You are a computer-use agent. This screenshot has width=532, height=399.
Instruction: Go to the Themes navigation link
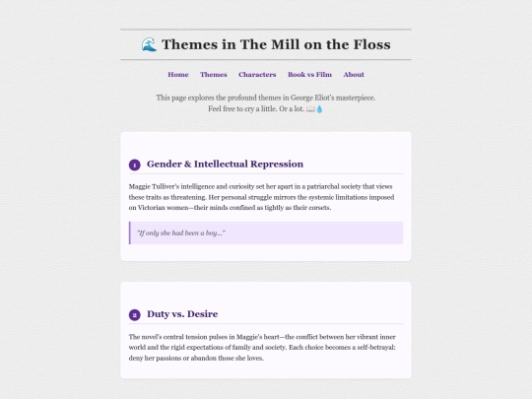tap(214, 75)
